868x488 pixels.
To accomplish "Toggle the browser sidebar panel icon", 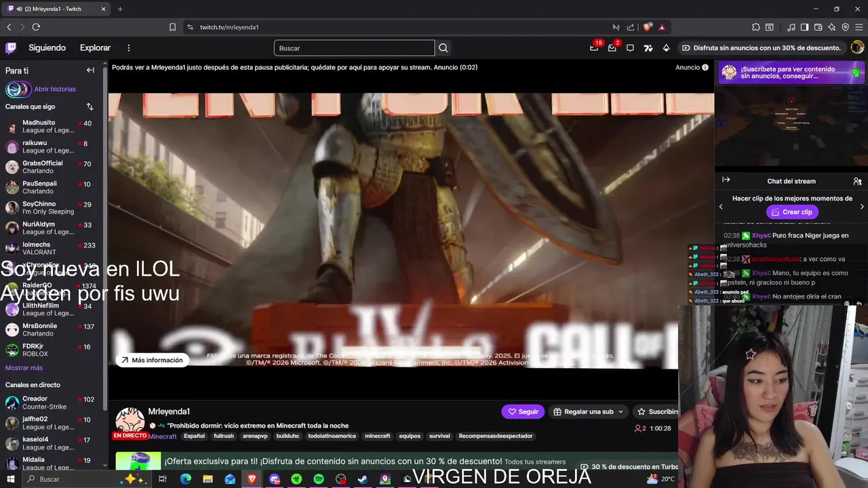I will pyautogui.click(x=804, y=27).
